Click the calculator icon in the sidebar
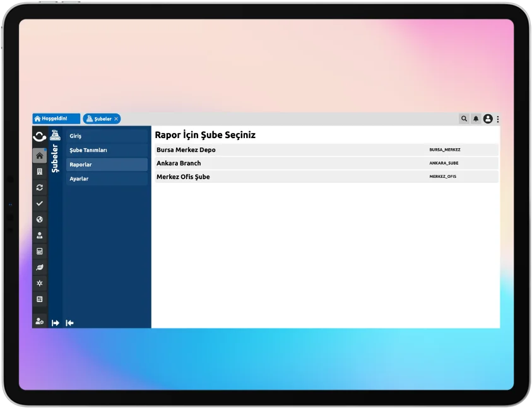Viewport: 532px width, 408px height. pyautogui.click(x=40, y=251)
